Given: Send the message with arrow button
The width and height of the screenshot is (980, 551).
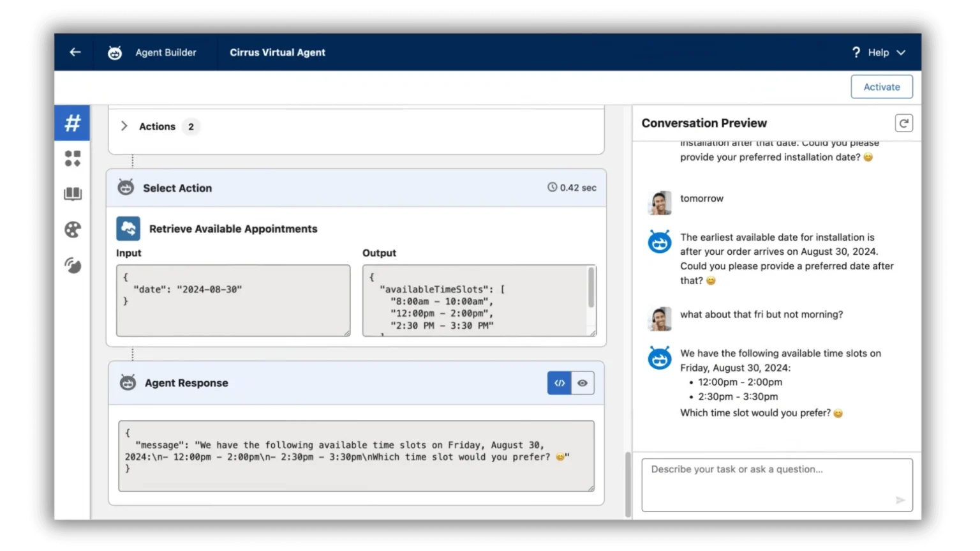Looking at the screenshot, I should coord(900,500).
